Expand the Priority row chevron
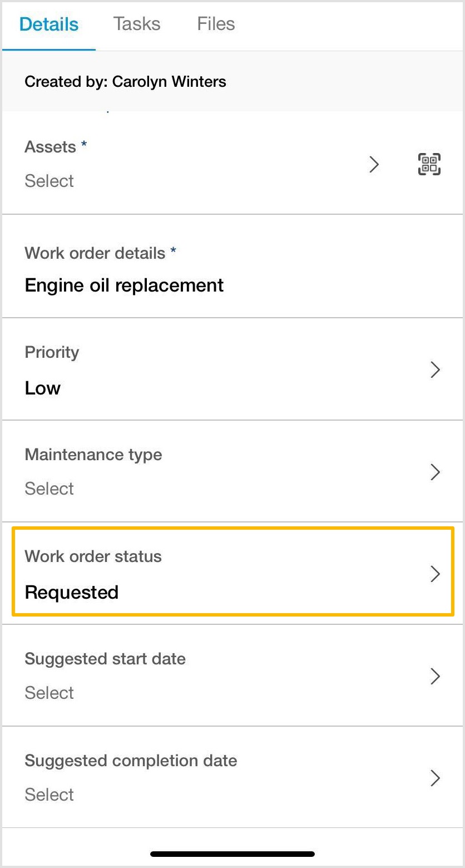 coord(436,369)
